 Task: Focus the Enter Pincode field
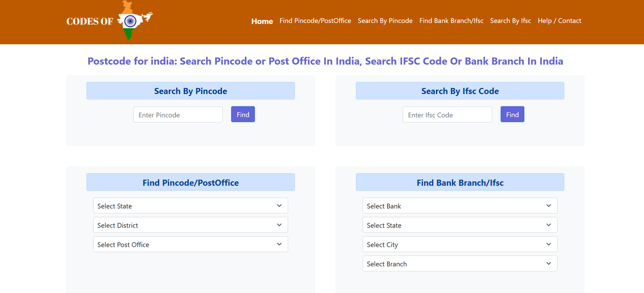pos(178,115)
